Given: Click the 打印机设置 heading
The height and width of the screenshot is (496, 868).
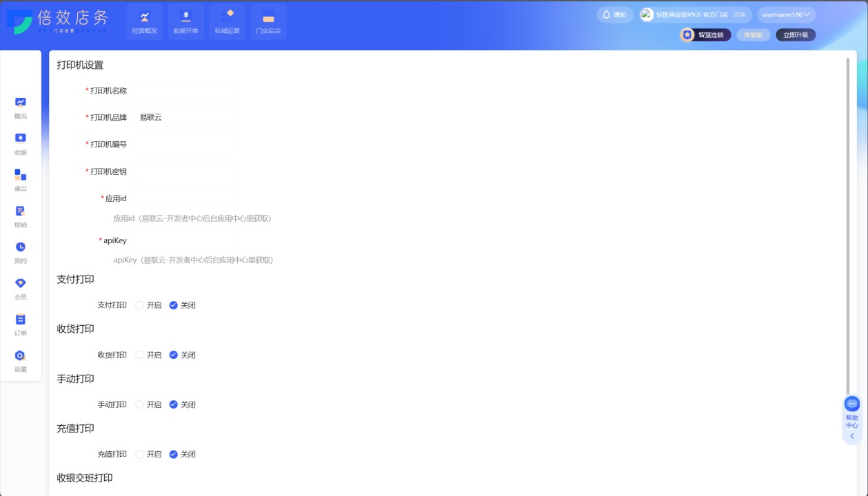Looking at the screenshot, I should pyautogui.click(x=80, y=65).
